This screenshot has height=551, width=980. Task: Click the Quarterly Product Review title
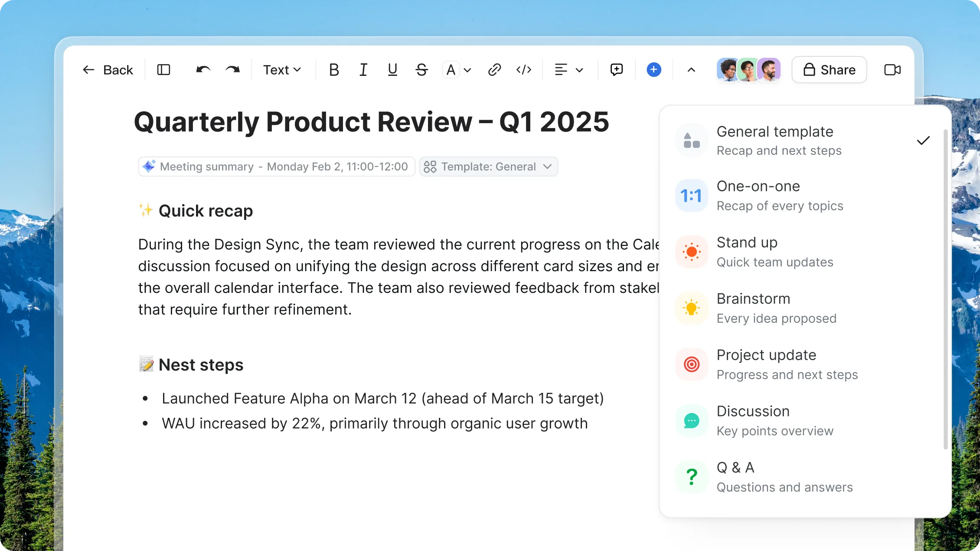pyautogui.click(x=372, y=122)
